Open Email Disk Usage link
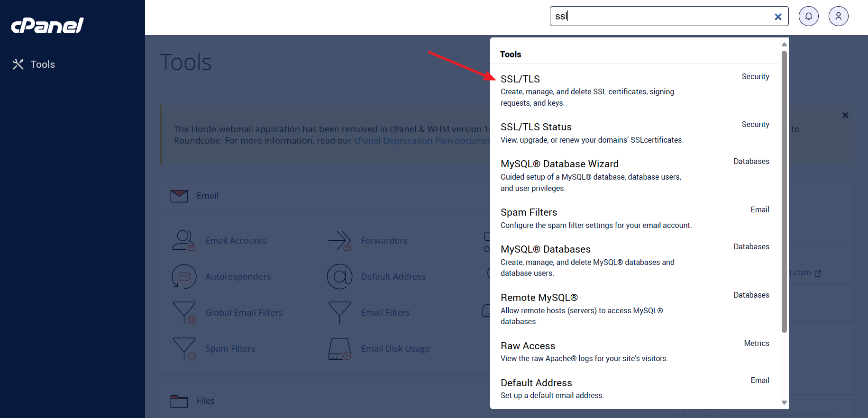The image size is (868, 418). click(x=395, y=349)
